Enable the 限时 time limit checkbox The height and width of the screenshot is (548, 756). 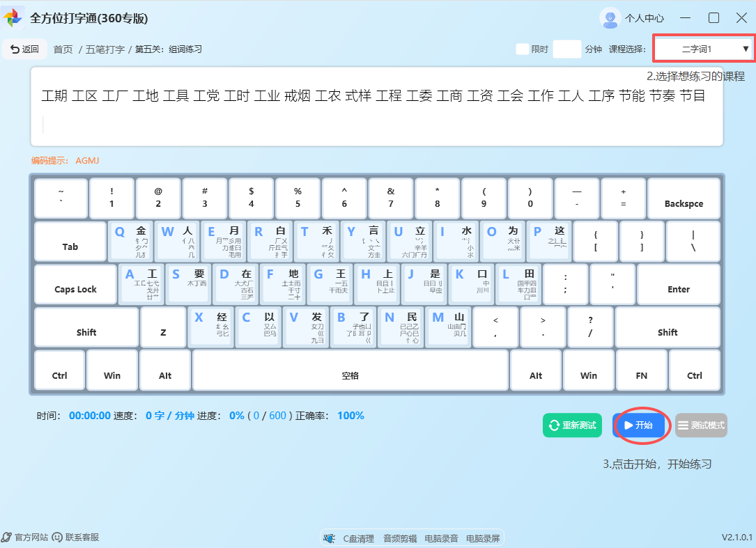click(x=522, y=49)
